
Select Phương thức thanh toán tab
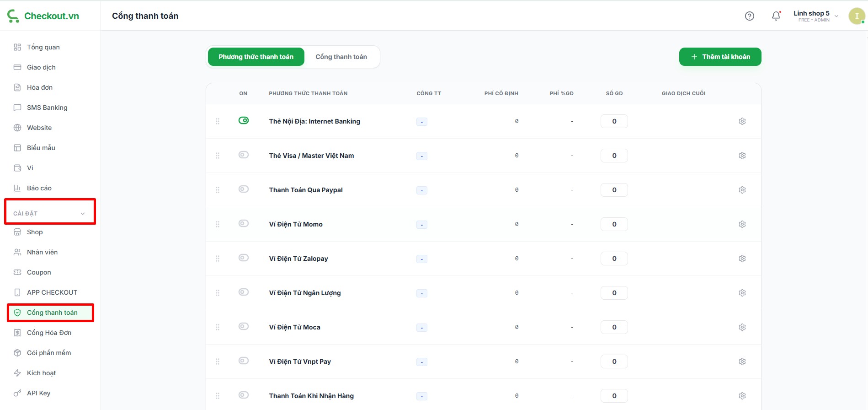[x=256, y=57]
